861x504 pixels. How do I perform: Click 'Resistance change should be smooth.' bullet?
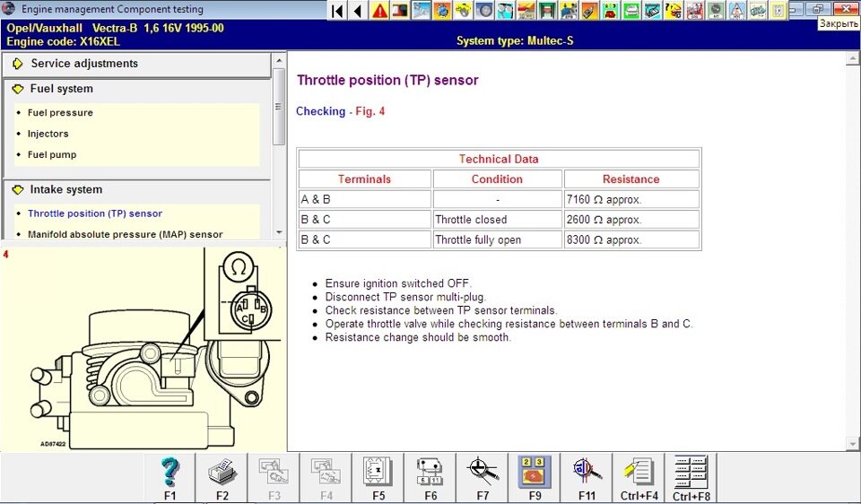[x=418, y=338]
